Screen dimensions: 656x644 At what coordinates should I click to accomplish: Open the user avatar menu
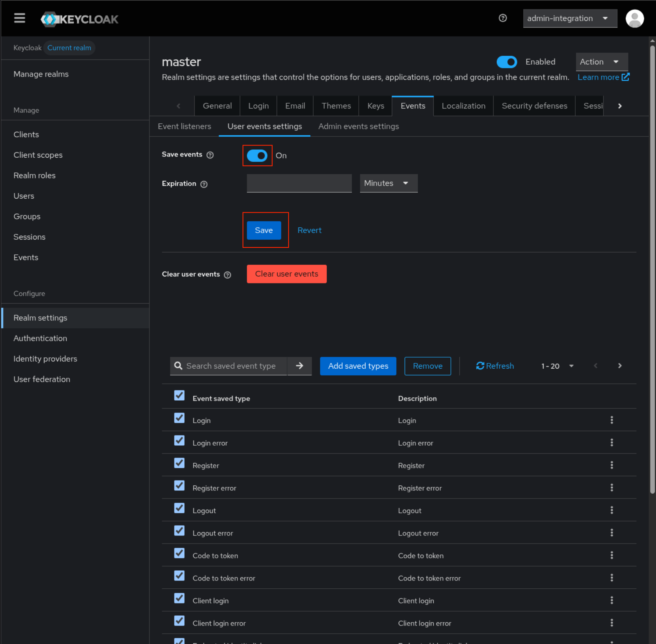[x=634, y=18]
